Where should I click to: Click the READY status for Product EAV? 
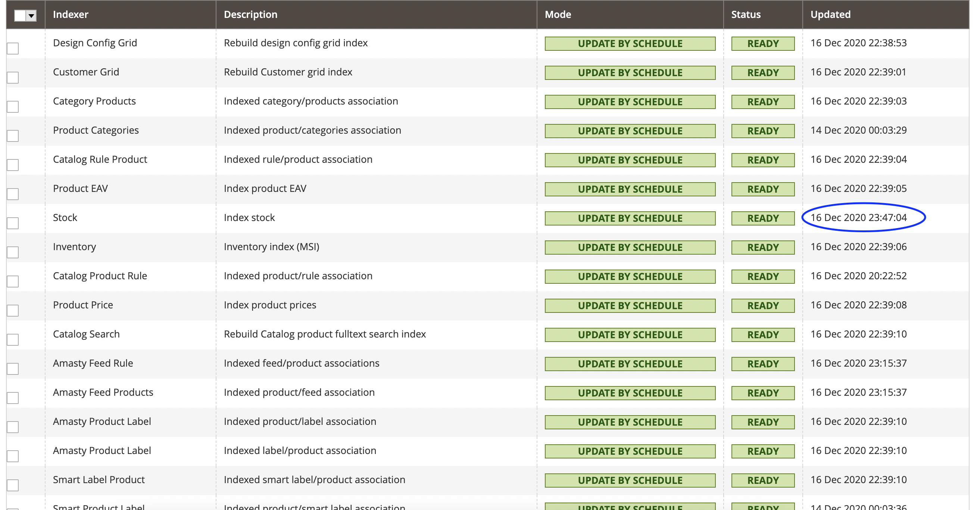(x=763, y=189)
